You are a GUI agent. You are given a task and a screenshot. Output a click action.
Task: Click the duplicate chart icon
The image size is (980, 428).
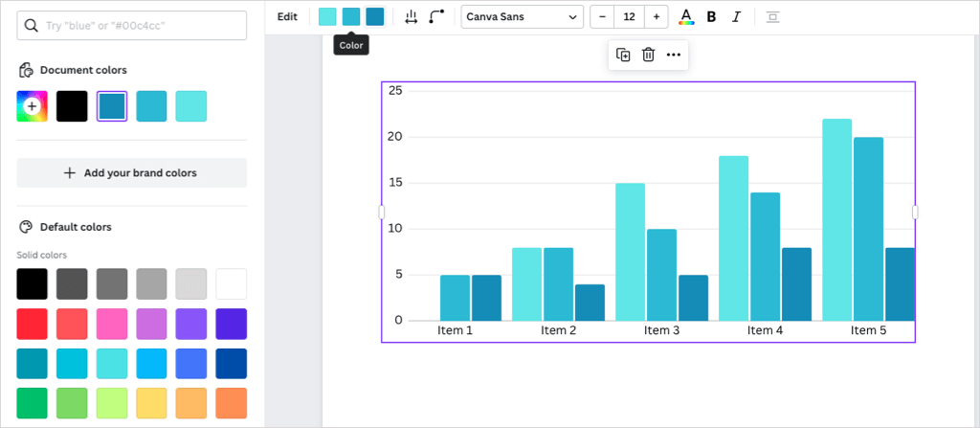(x=623, y=55)
